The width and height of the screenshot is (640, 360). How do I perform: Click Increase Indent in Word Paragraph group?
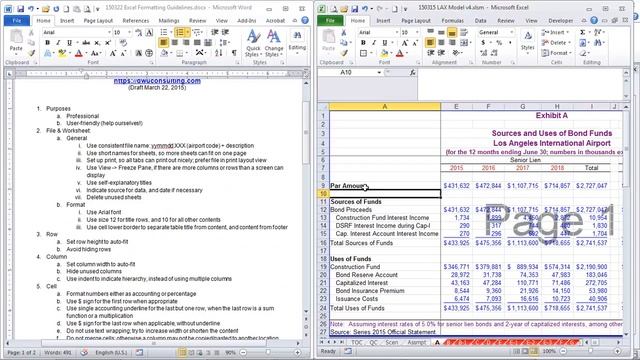pyautogui.click(x=225, y=32)
